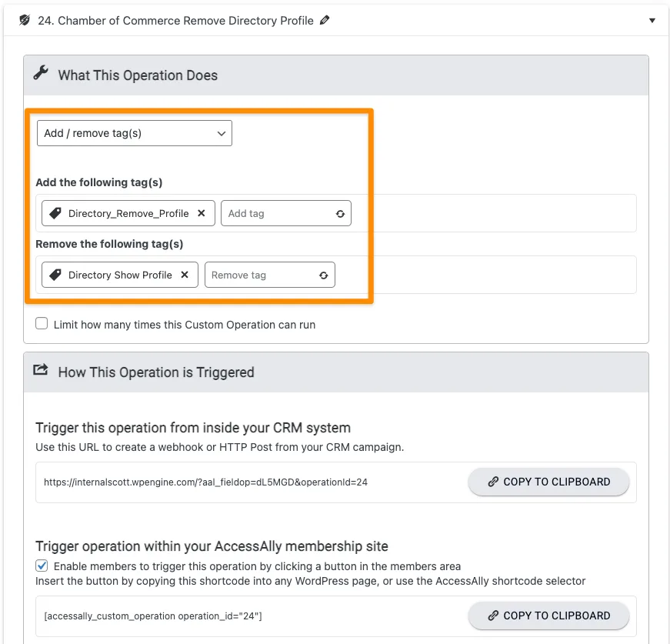Refresh the Remove tag list icon

click(x=323, y=275)
